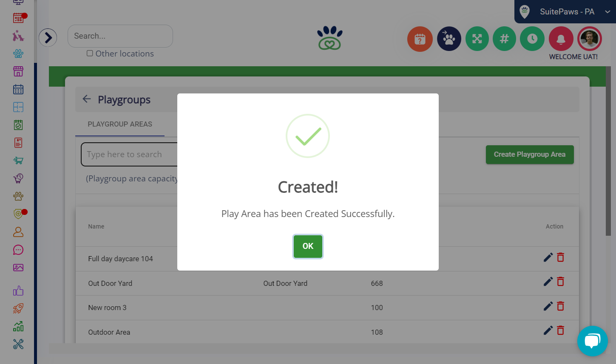Open the sidebar person profile icon
Viewport: 616px width, 364px height.
coord(18,232)
